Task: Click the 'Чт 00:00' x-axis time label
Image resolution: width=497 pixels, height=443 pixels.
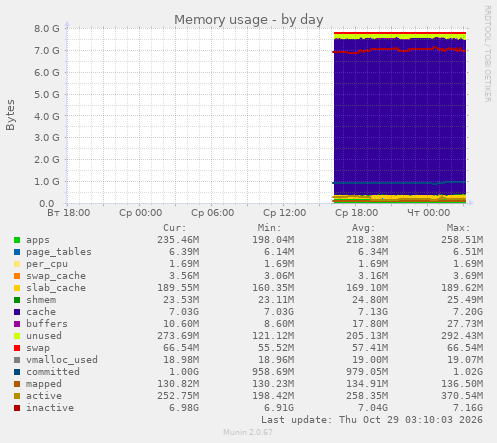Action: 429,213
